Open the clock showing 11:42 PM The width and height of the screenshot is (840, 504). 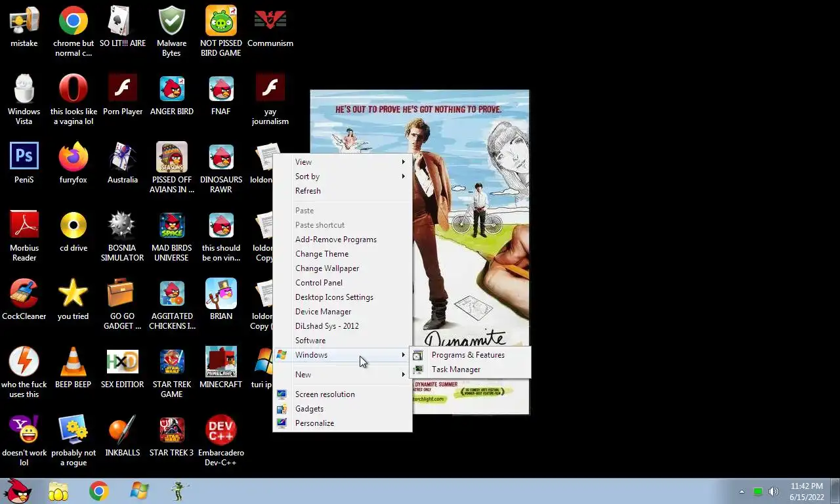807,492
